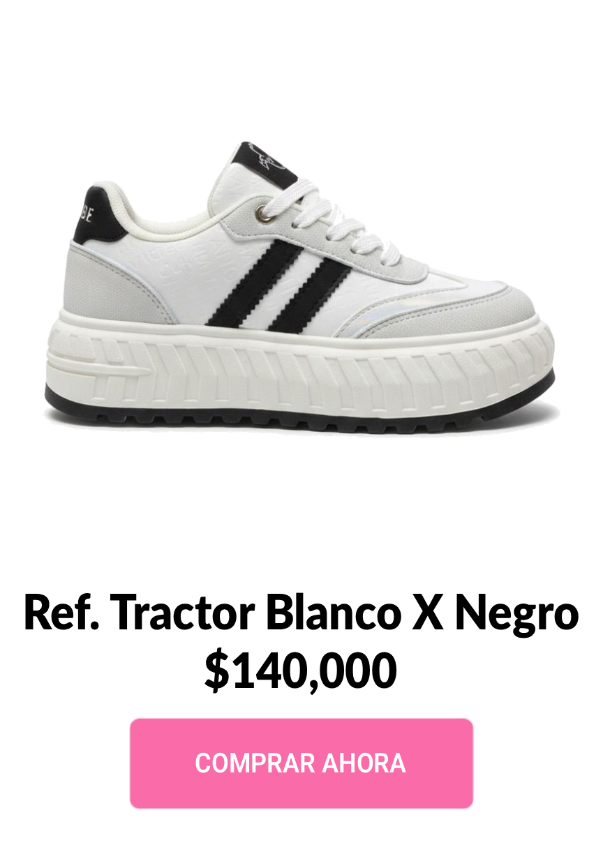
Task: Open the white sneaker product image
Action: click(300, 287)
